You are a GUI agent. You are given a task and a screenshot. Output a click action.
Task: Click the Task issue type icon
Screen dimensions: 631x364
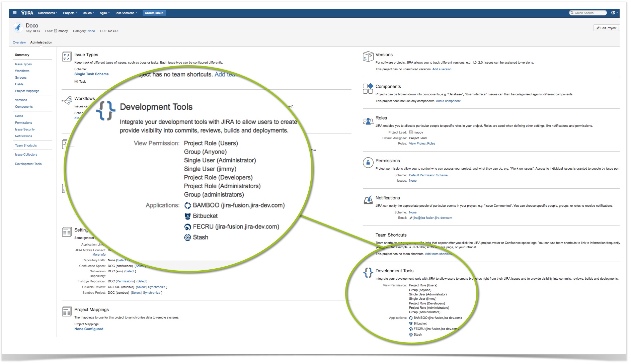click(x=76, y=81)
